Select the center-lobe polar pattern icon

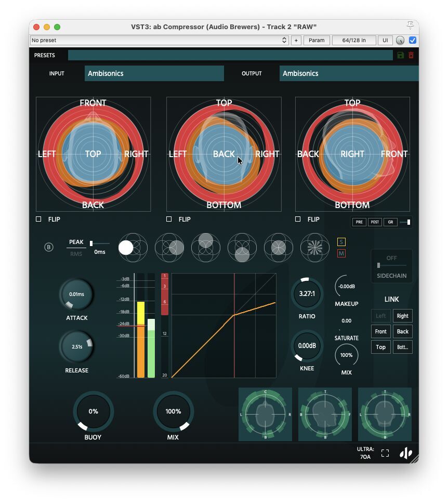click(x=279, y=248)
